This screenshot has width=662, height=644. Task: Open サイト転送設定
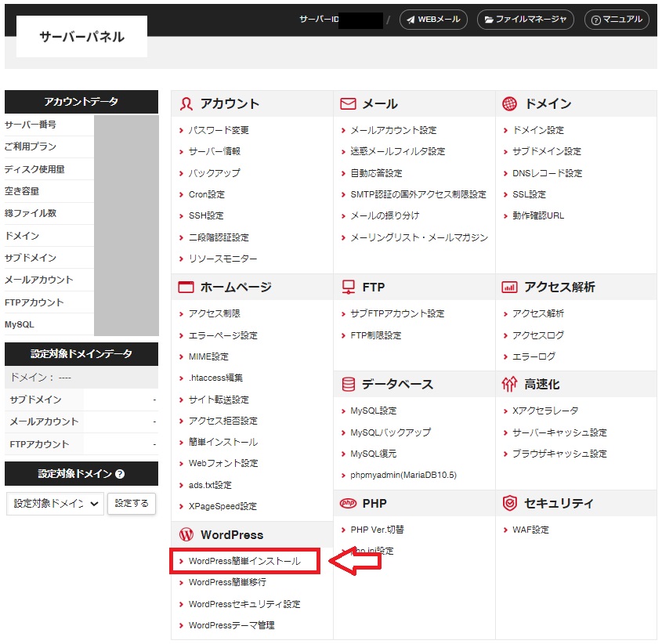click(219, 400)
